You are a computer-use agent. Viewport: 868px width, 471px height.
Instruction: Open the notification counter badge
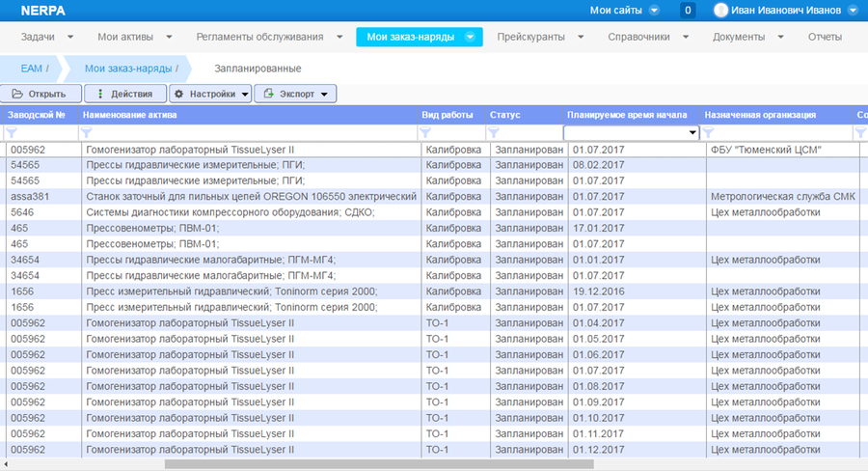click(688, 10)
